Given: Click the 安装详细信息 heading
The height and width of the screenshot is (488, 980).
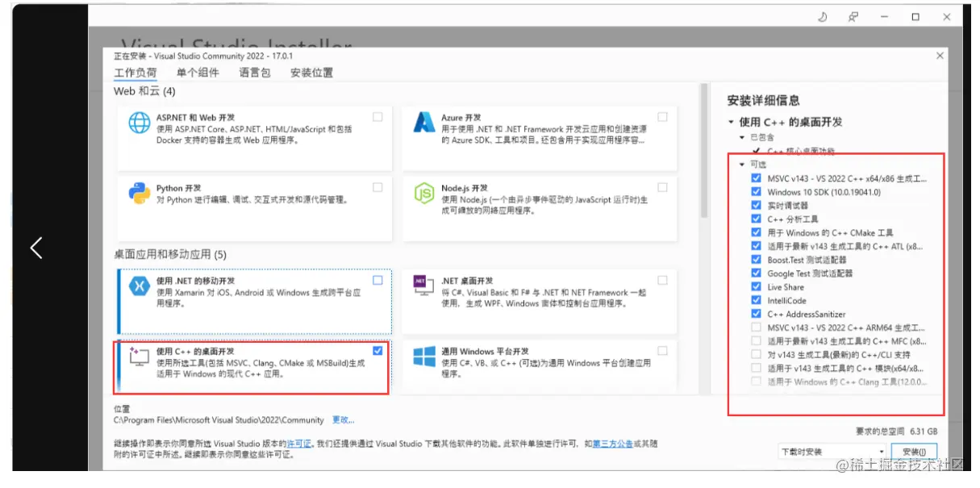Looking at the screenshot, I should [x=764, y=101].
